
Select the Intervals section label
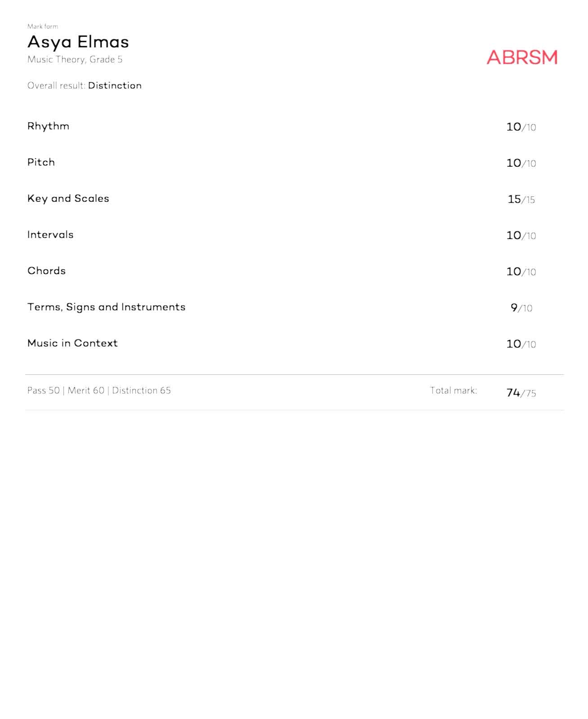click(x=50, y=235)
